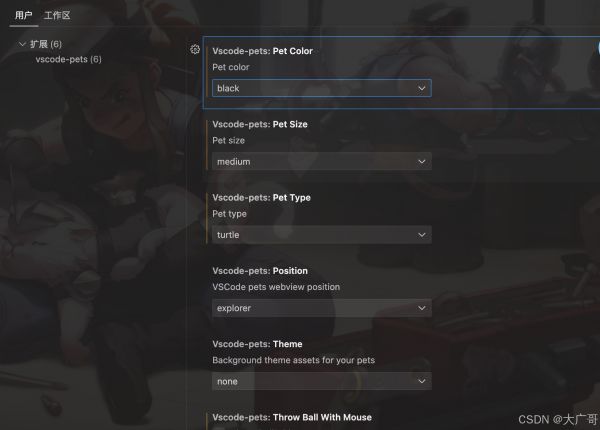Open the gear menu for Pet Color
This screenshot has width=600, height=430.
click(195, 49)
